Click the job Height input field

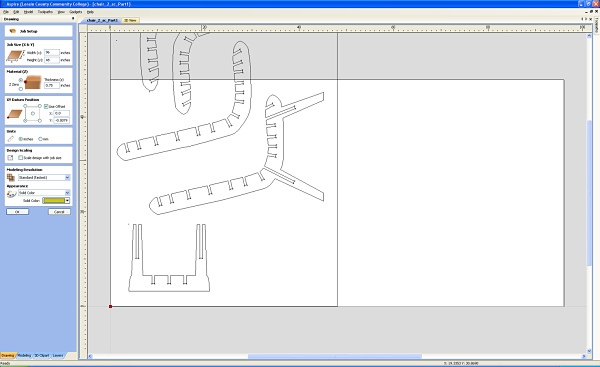[x=52, y=60]
